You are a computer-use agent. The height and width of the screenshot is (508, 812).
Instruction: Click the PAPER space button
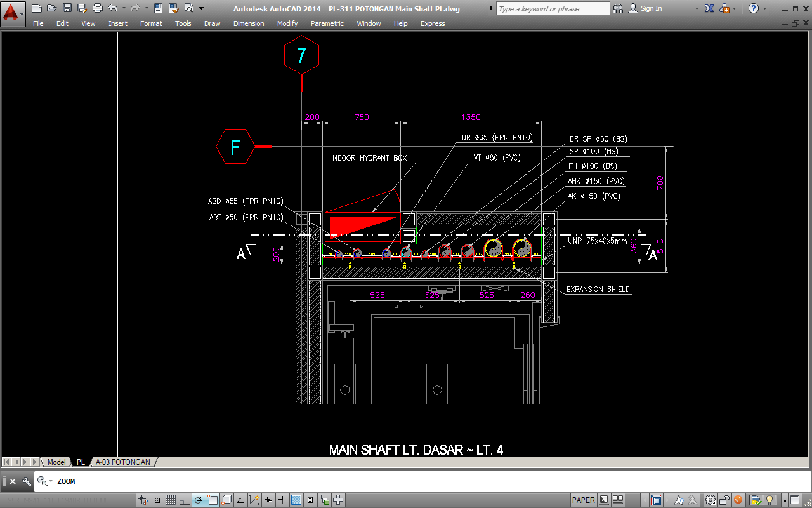582,500
